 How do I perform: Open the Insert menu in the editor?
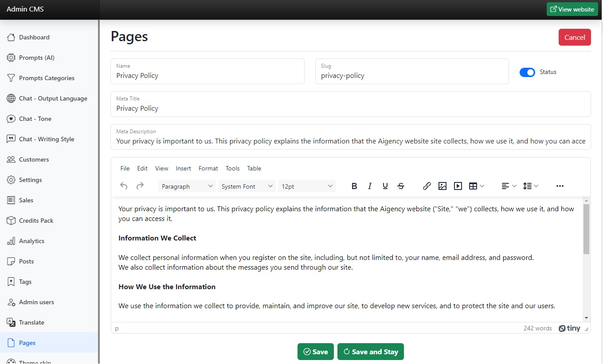tap(183, 169)
